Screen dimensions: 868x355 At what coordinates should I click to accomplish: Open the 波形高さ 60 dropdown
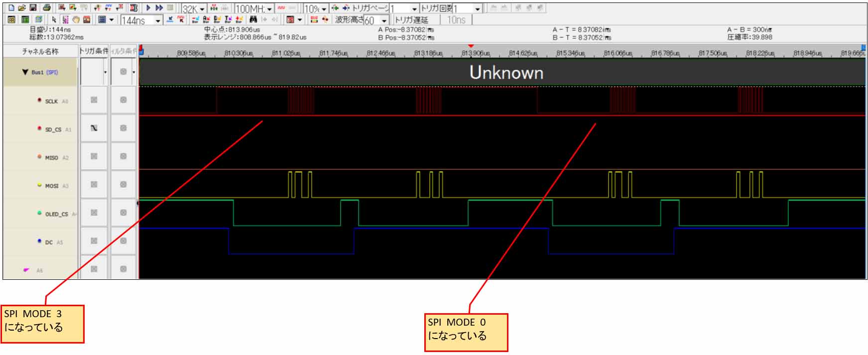[384, 20]
